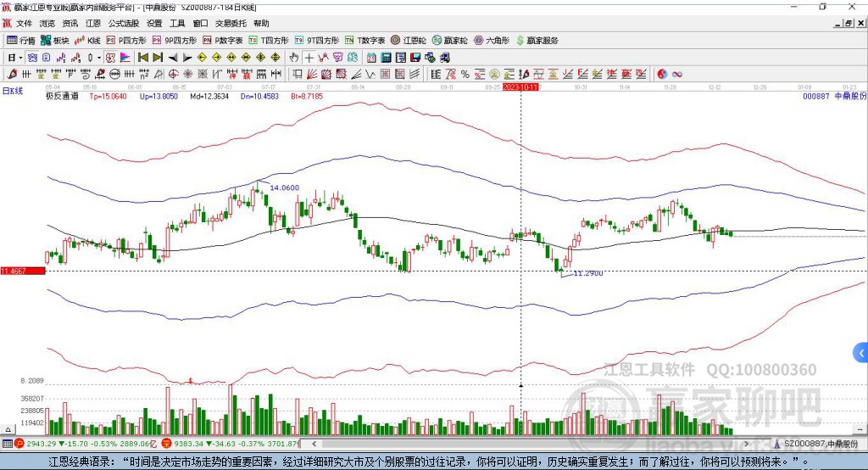
Task: Open 赢家服务 with dollar icon
Action: [537, 41]
